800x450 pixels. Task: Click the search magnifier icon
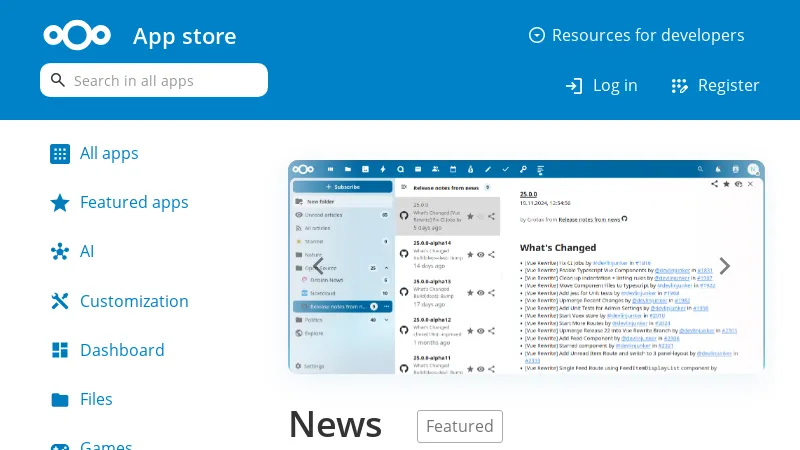(x=58, y=80)
